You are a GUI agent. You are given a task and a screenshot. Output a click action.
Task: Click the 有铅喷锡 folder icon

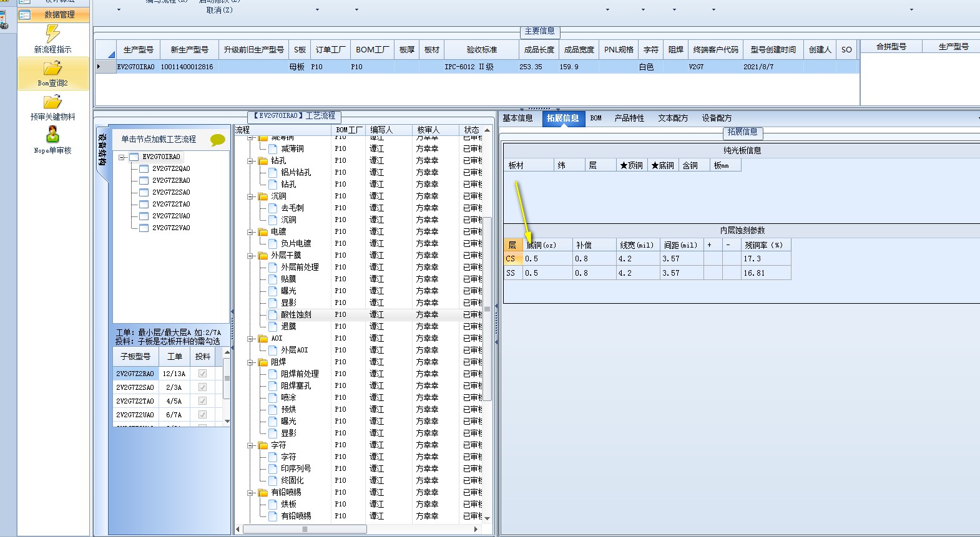click(x=263, y=493)
